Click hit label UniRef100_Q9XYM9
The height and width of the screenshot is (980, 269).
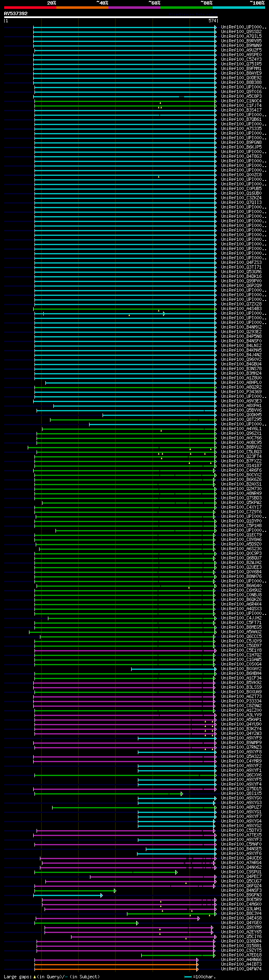241,927
